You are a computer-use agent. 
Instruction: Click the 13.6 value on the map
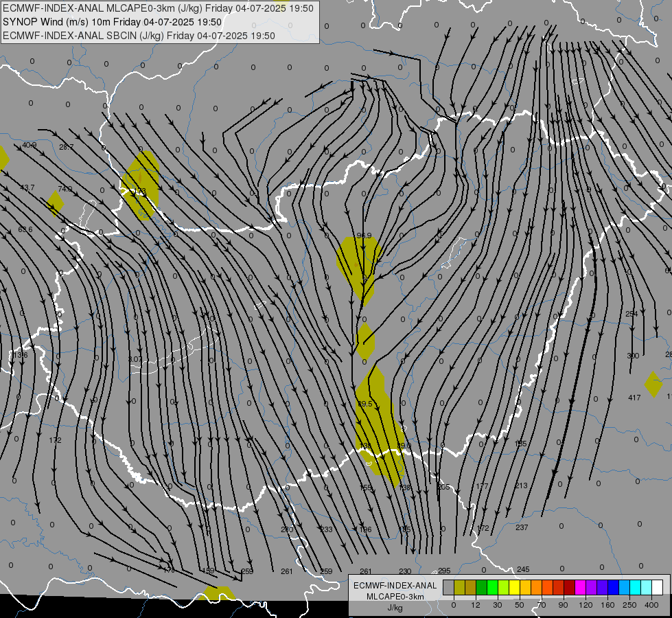20,355
